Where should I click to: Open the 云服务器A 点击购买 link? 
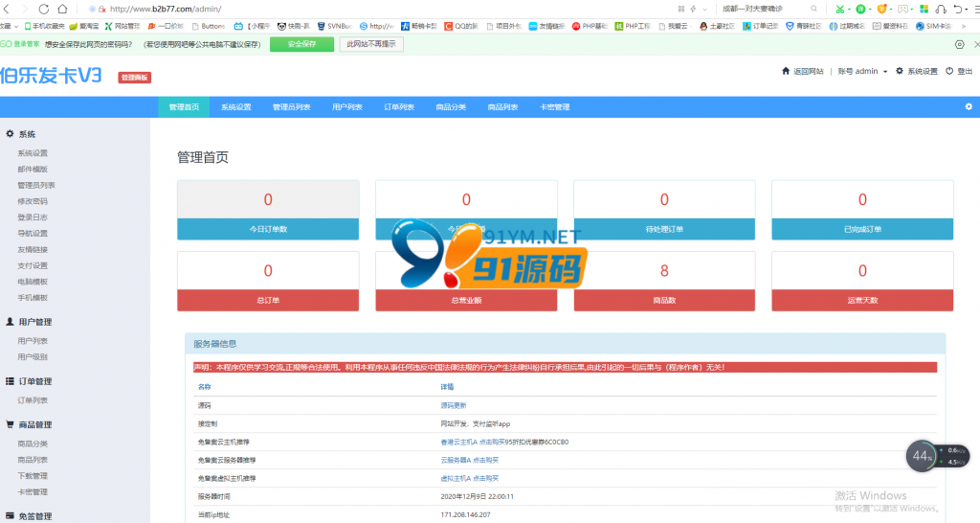point(469,460)
